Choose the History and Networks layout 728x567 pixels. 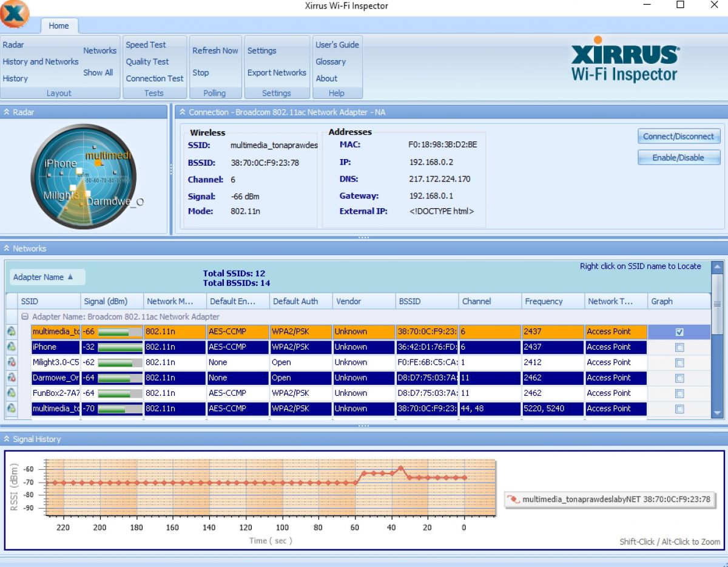[x=41, y=62]
